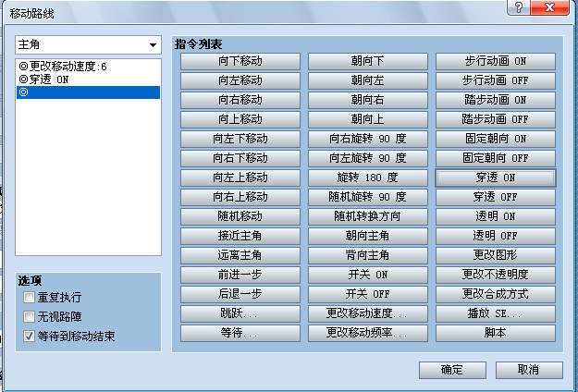The height and width of the screenshot is (392, 578).
Task: Select the 更改移动速度:6 list entry
Action: (88, 67)
